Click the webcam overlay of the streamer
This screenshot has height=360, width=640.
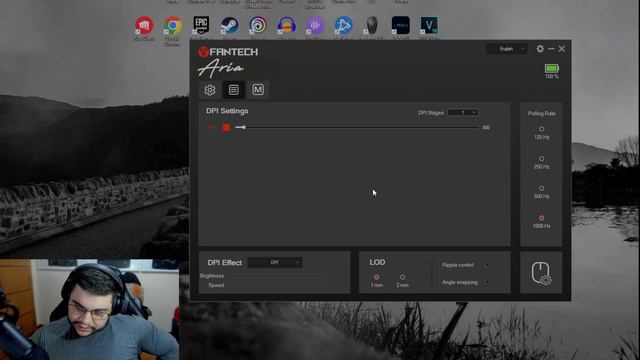pos(89,309)
